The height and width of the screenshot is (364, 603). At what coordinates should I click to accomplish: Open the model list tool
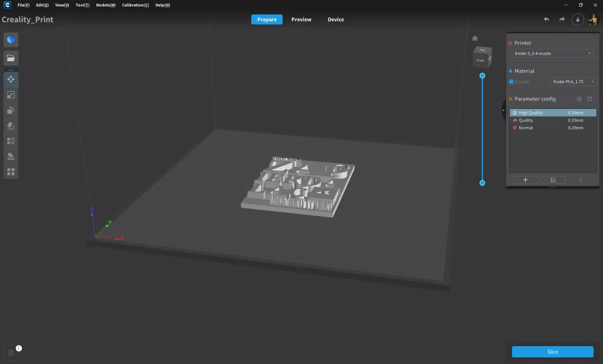coord(11,141)
